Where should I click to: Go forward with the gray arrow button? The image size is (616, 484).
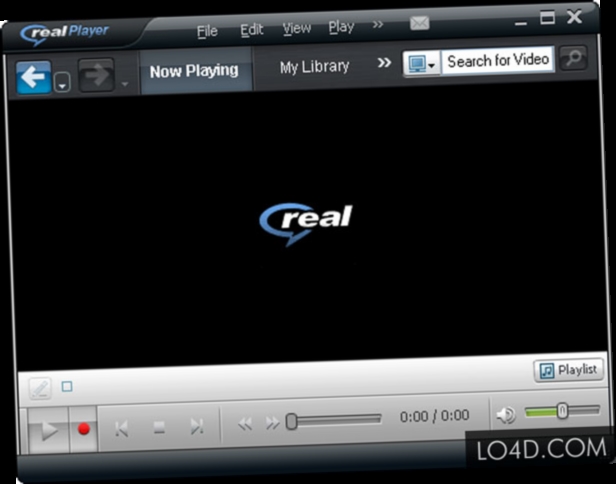click(96, 75)
